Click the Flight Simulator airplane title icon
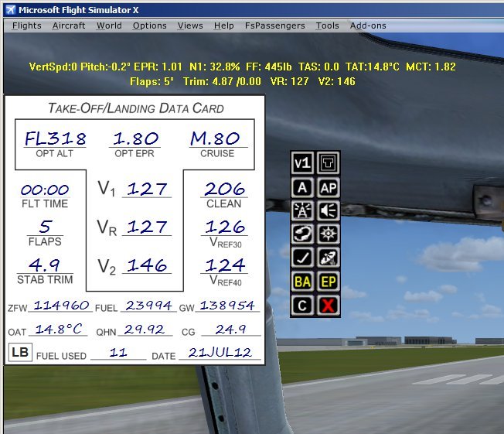 (x=11, y=10)
